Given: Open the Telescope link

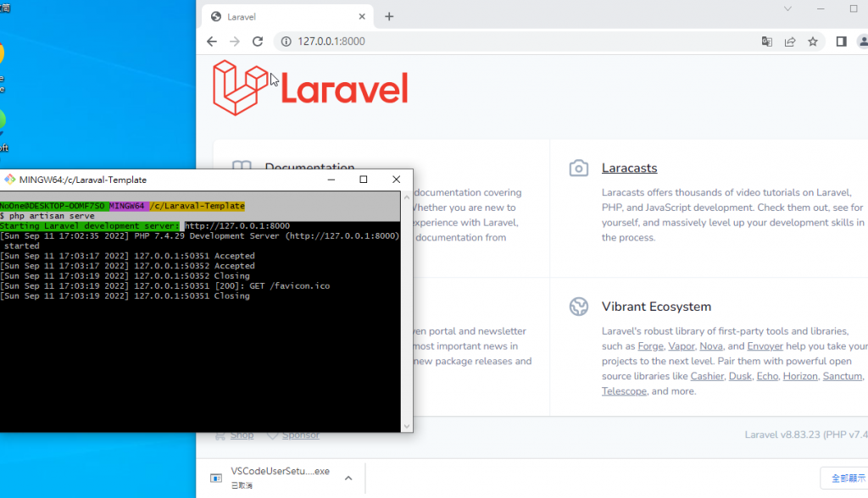Looking at the screenshot, I should tap(624, 391).
